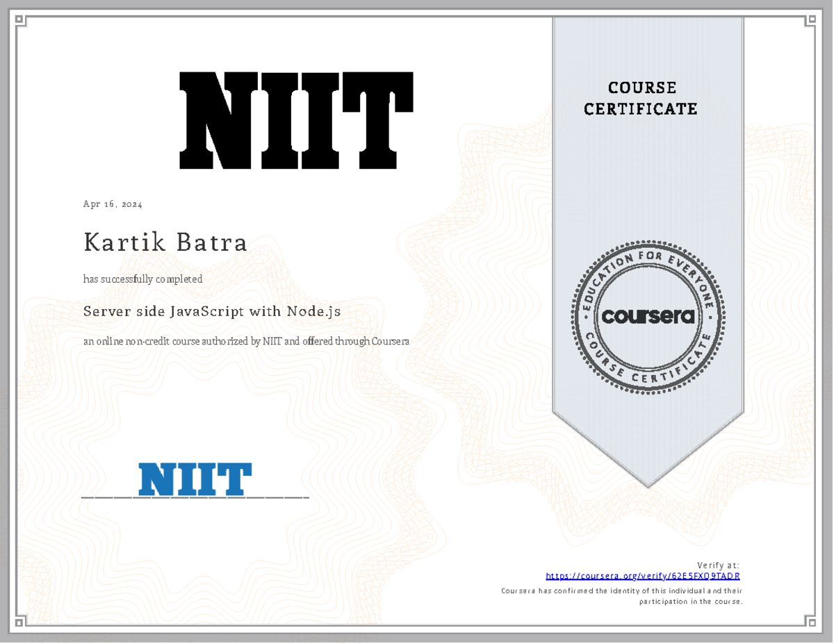The image size is (834, 644).
Task: Open the Coursera verification link
Action: coord(643,576)
